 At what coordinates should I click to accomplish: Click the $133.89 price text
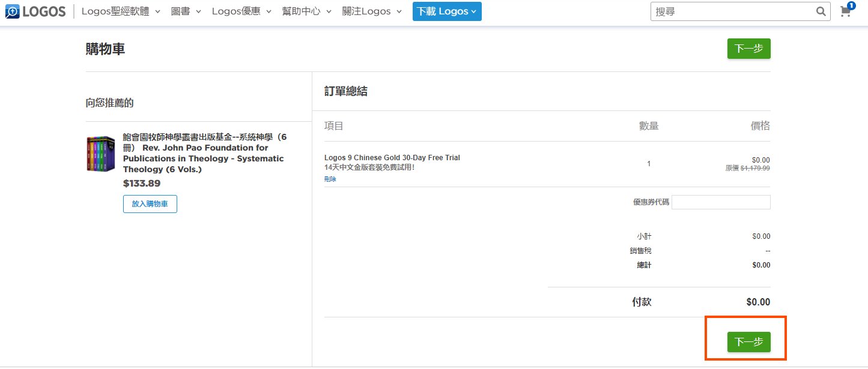point(142,184)
